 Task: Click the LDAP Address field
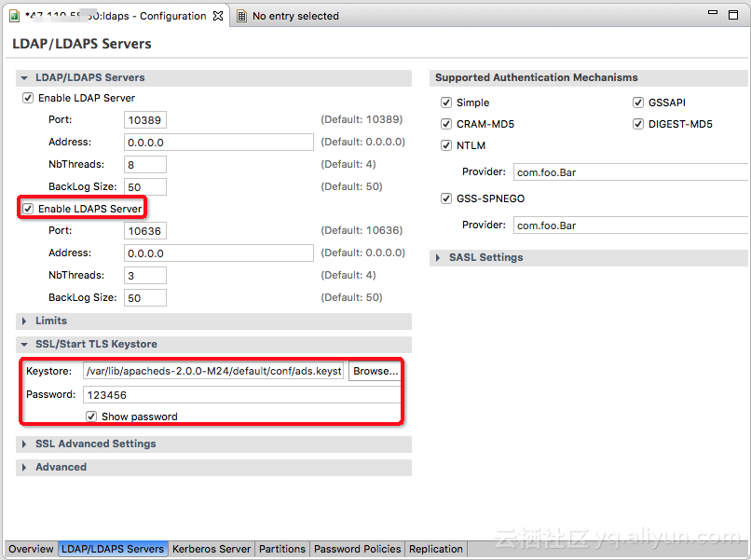tap(219, 143)
